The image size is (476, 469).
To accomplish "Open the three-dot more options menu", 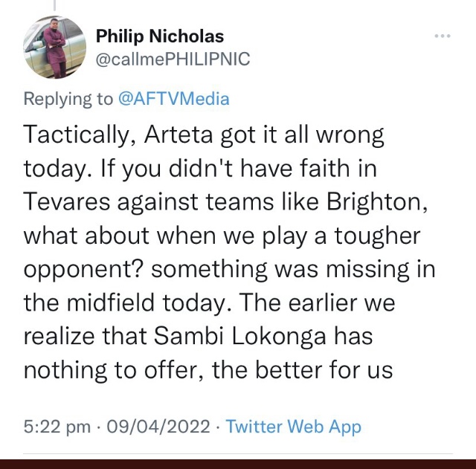I will coord(443,36).
